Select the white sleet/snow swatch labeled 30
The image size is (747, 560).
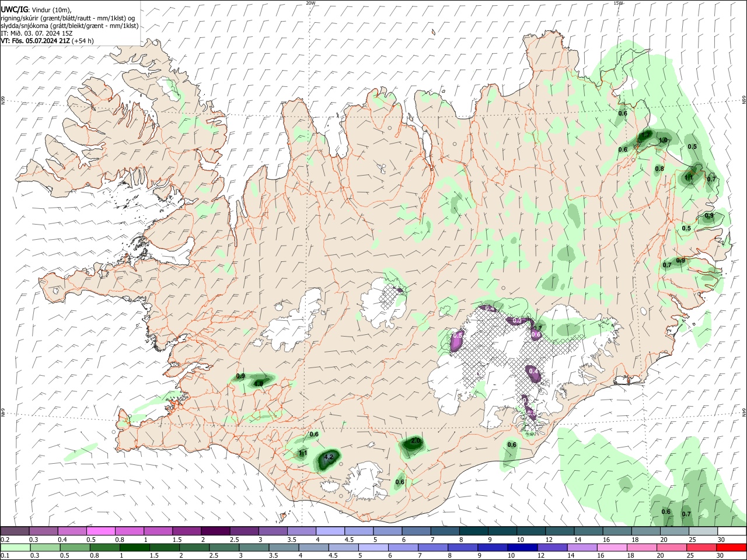(x=732, y=531)
